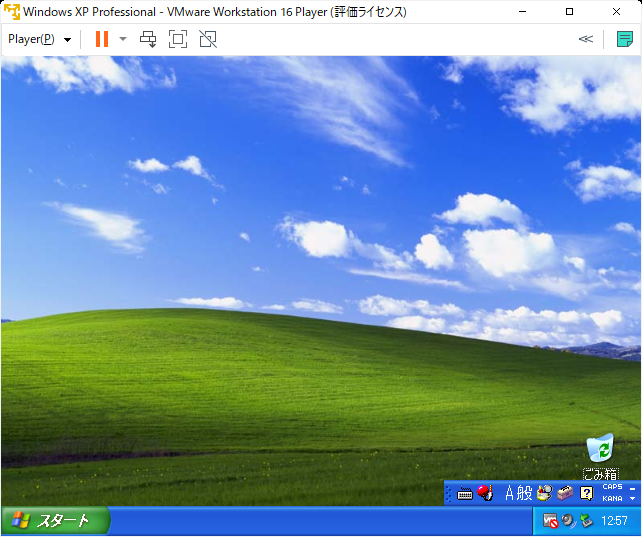Maximize the VMware Player window
The width and height of the screenshot is (642, 537).
[569, 11]
